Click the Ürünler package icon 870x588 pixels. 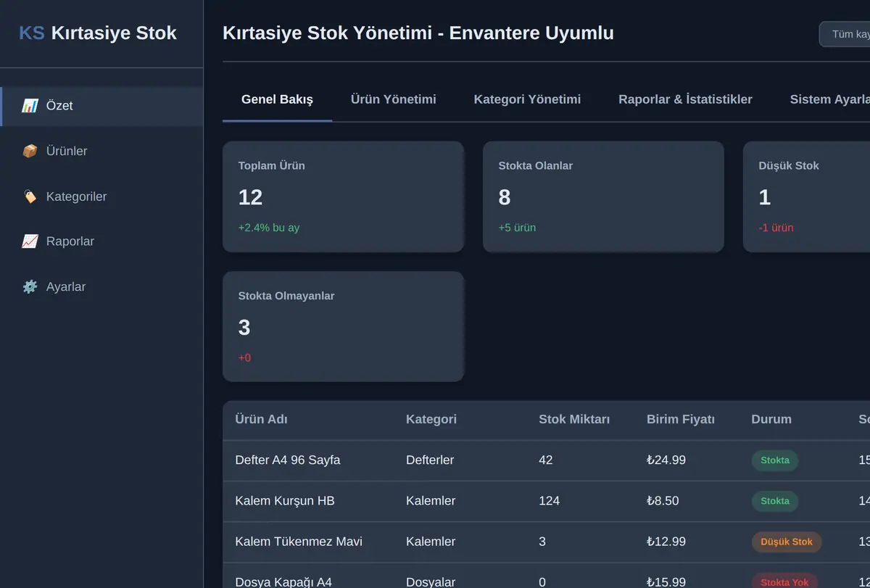(x=30, y=152)
